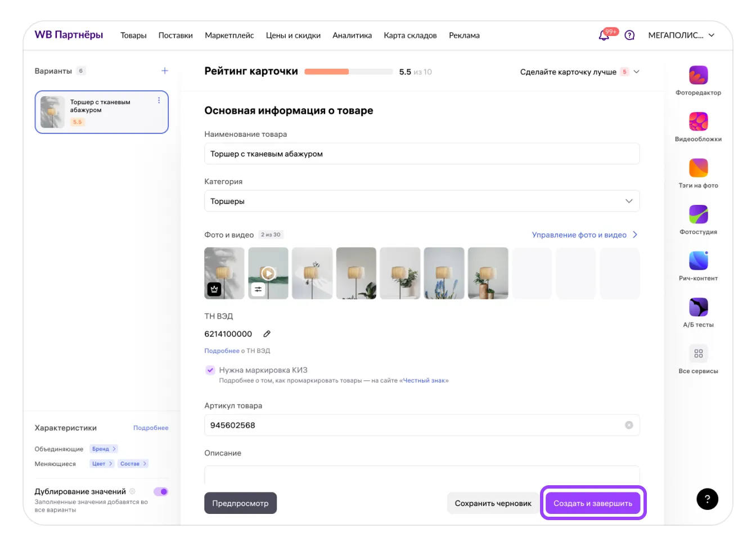Add a new variant with plus icon

165,71
